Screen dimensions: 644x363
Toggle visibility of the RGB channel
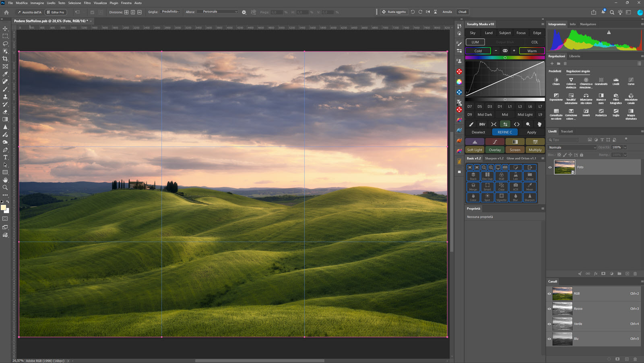[549, 294]
